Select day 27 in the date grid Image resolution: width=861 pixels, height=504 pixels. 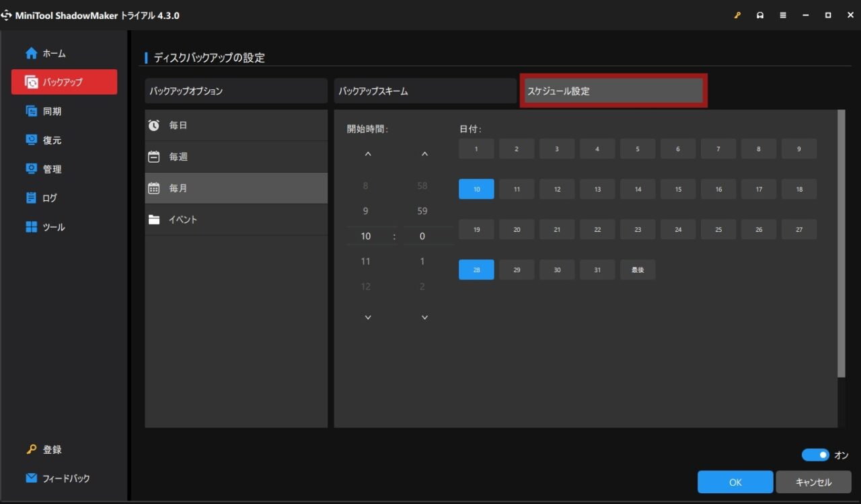click(799, 229)
